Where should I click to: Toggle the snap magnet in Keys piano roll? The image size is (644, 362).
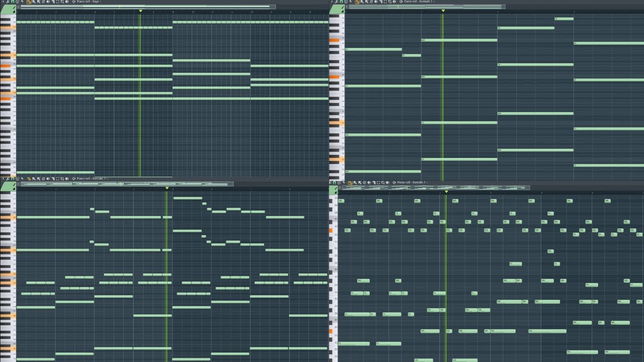tap(13, 2)
